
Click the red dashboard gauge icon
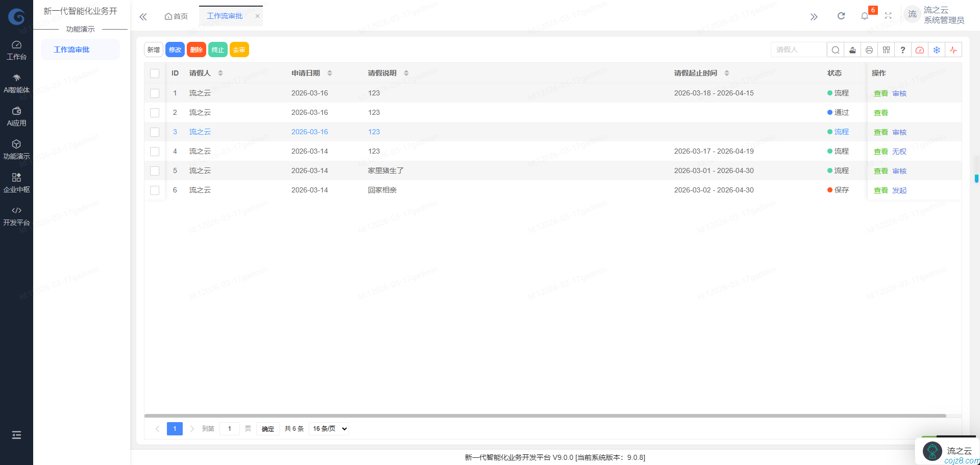click(920, 50)
